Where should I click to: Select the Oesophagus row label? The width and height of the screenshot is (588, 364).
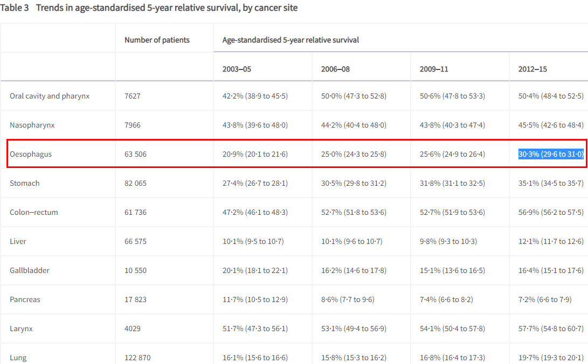31,155
